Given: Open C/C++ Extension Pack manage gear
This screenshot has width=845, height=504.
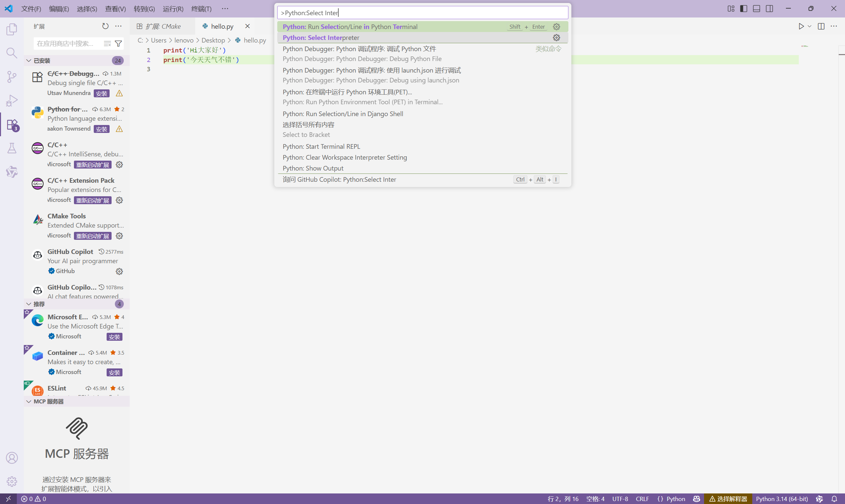Looking at the screenshot, I should click(119, 200).
